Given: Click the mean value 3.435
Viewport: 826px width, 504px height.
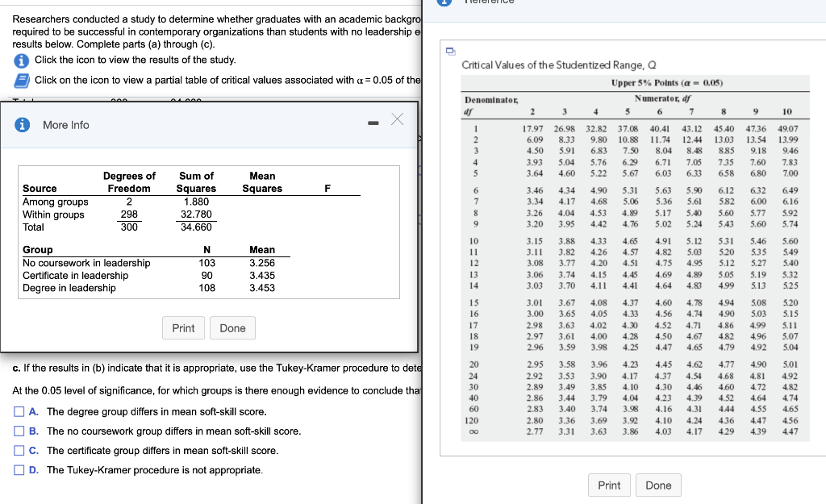Looking at the screenshot, I should point(262,276).
